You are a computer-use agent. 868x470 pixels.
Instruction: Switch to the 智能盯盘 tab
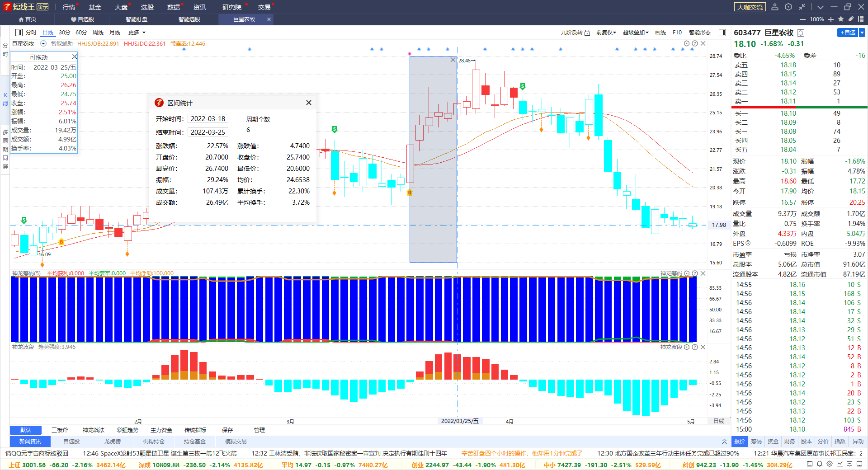[137, 19]
